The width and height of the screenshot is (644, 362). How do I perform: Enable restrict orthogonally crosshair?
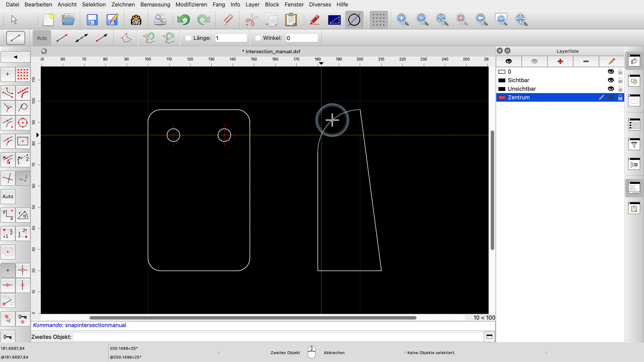point(23,270)
